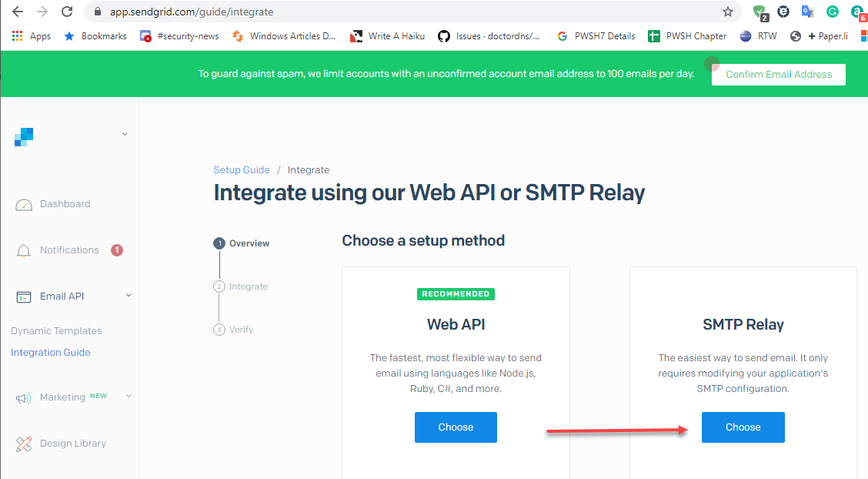Open the Marketing section icon
This screenshot has height=479, width=868.
tap(24, 396)
